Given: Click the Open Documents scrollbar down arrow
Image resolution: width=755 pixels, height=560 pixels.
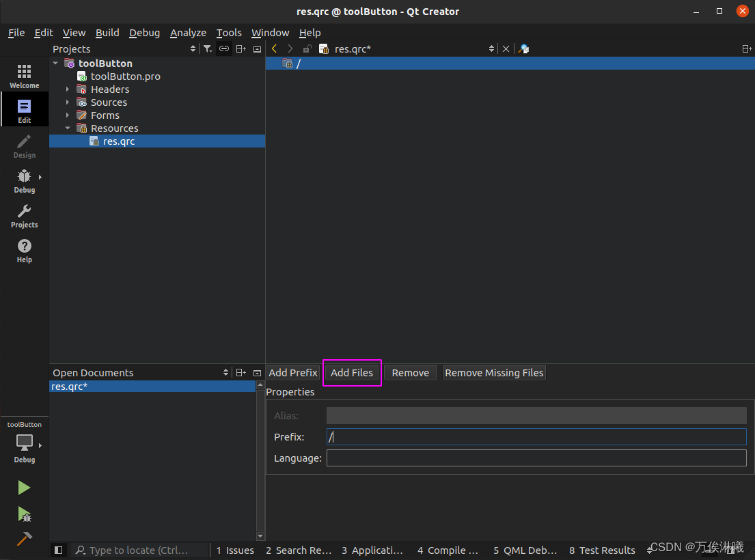Looking at the screenshot, I should point(260,536).
